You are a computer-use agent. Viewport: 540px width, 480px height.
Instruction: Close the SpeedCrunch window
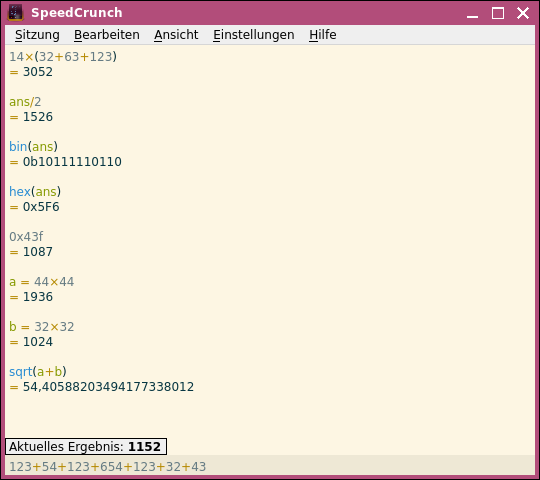[523, 13]
